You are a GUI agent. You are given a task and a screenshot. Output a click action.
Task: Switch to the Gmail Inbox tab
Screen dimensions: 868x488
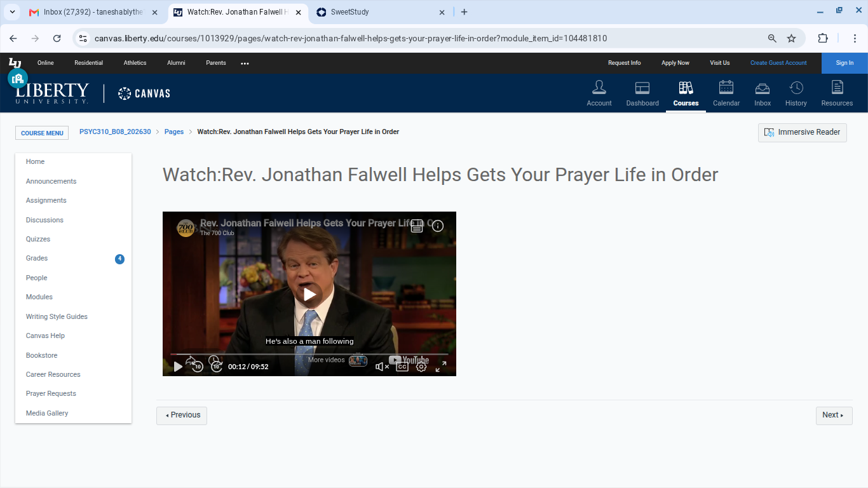click(94, 12)
